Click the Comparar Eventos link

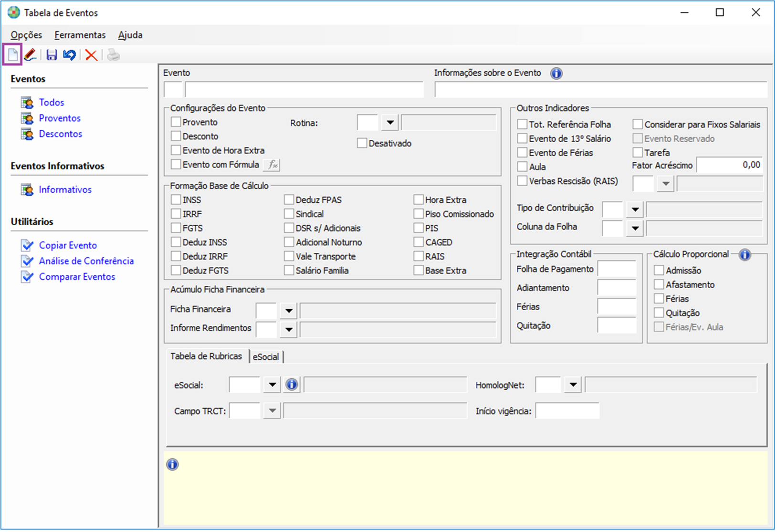[x=77, y=277]
